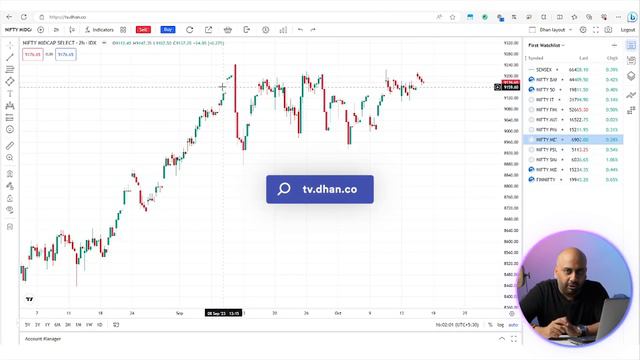This screenshot has width=640, height=360.
Task: Set time range to 1Y
Action: pyautogui.click(x=47, y=325)
